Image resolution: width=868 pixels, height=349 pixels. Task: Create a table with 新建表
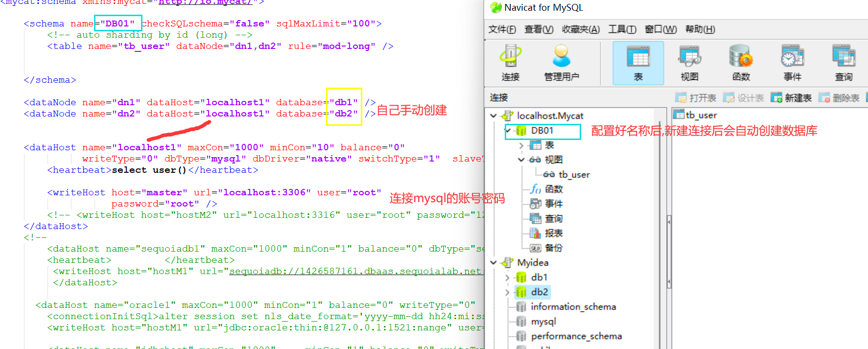(x=791, y=98)
